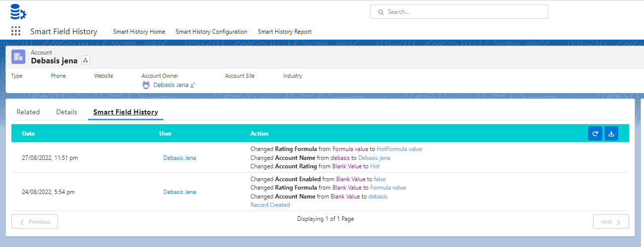Switch to the Details tab
This screenshot has height=247, width=644.
(67, 112)
